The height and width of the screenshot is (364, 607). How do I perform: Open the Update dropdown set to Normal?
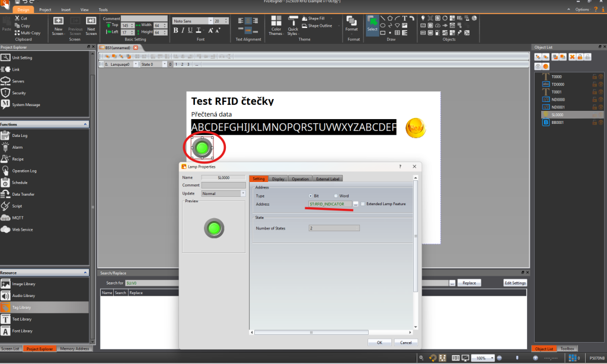(223, 193)
